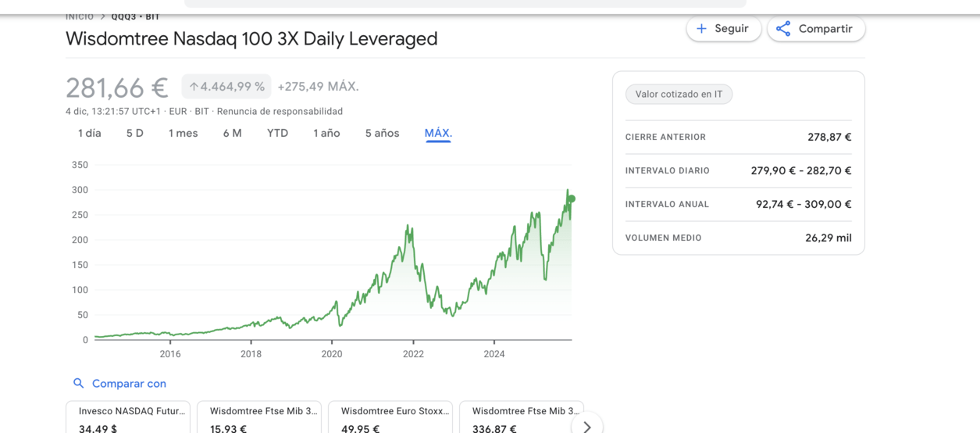The image size is (980, 433).
Task: Click the MÁX. range tab
Action: [x=438, y=134]
